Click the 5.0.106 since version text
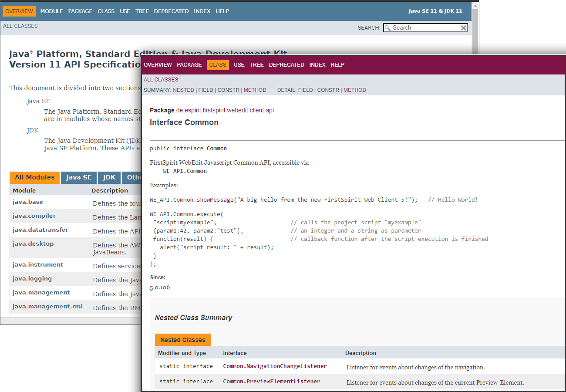 coord(160,287)
